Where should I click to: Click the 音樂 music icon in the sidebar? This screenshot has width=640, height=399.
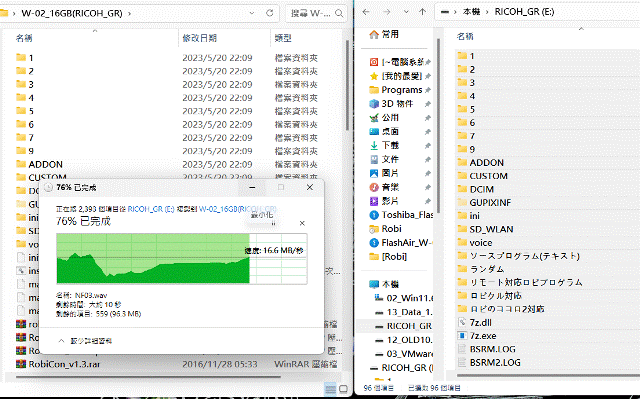374,187
